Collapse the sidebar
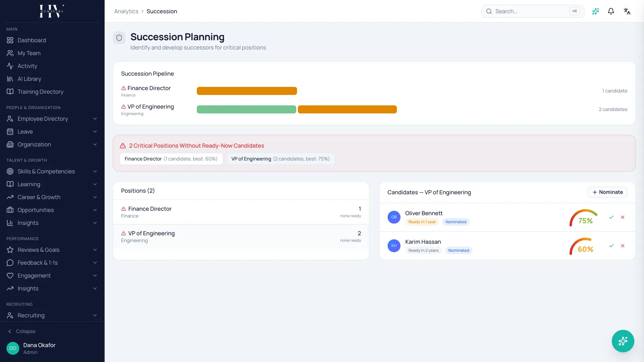The image size is (644, 362). point(22,331)
